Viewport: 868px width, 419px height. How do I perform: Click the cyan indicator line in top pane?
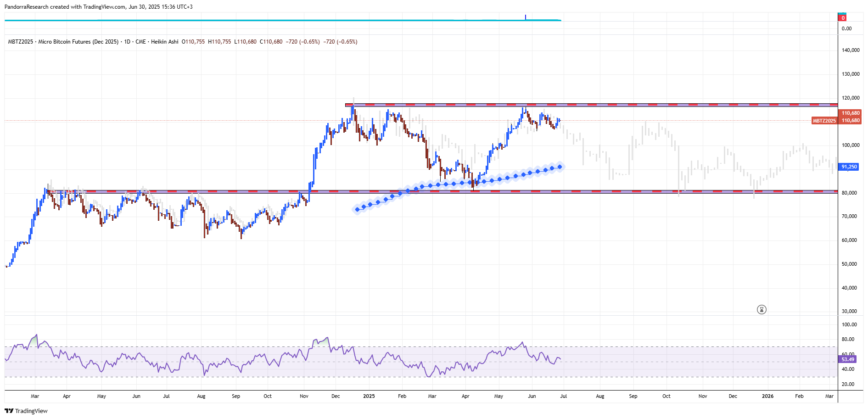283,20
